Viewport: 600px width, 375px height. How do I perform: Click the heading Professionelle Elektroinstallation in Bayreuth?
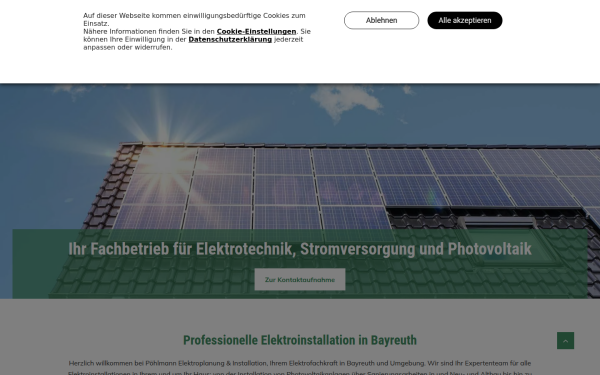pyautogui.click(x=300, y=340)
